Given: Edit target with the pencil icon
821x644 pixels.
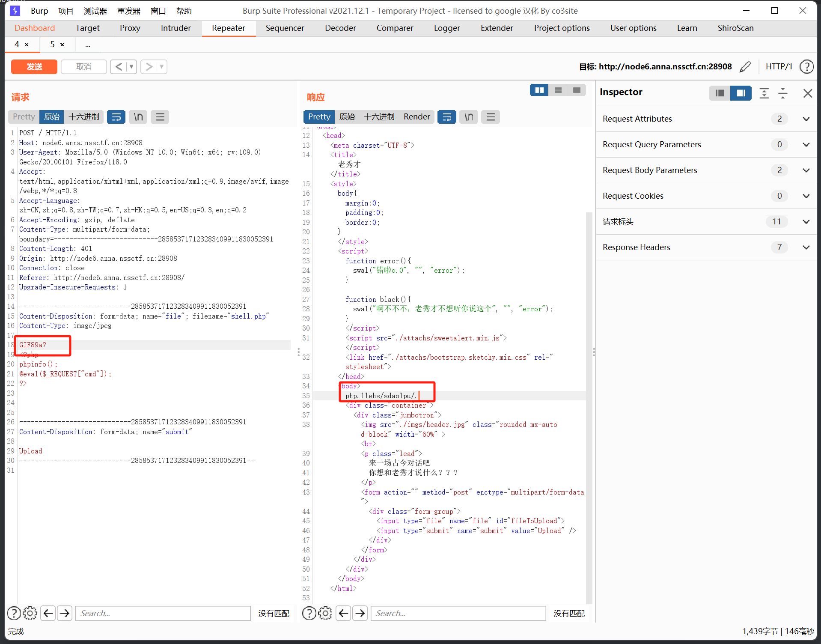Looking at the screenshot, I should coord(745,67).
